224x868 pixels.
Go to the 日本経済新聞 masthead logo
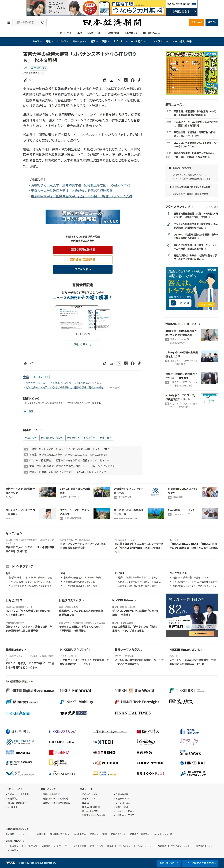(x=112, y=23)
